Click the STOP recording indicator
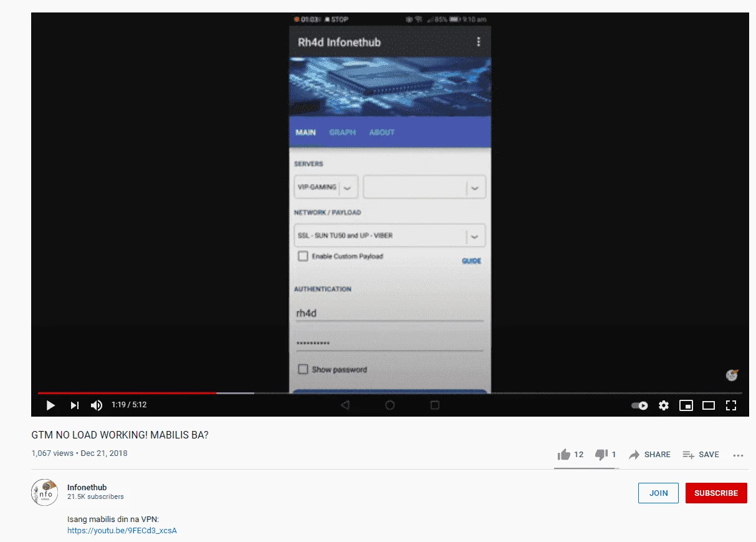Viewport: 756px width, 542px height. click(x=337, y=19)
